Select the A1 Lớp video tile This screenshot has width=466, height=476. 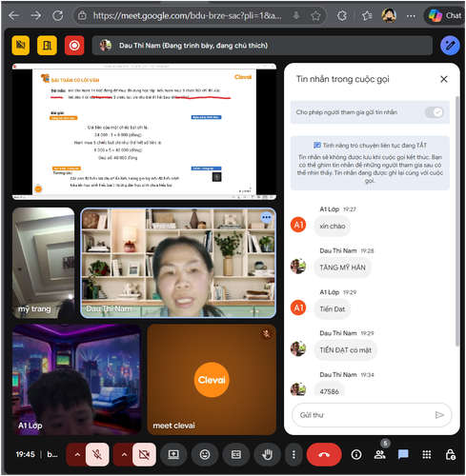(76, 379)
